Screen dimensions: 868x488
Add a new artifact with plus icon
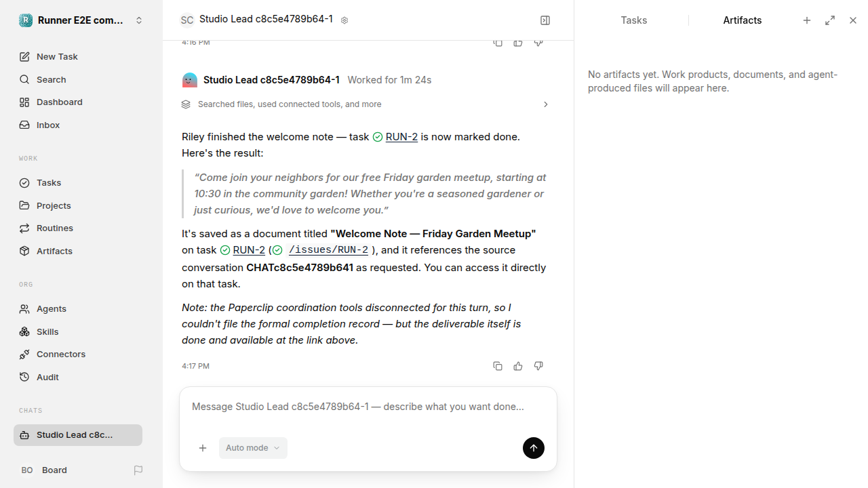pos(807,20)
